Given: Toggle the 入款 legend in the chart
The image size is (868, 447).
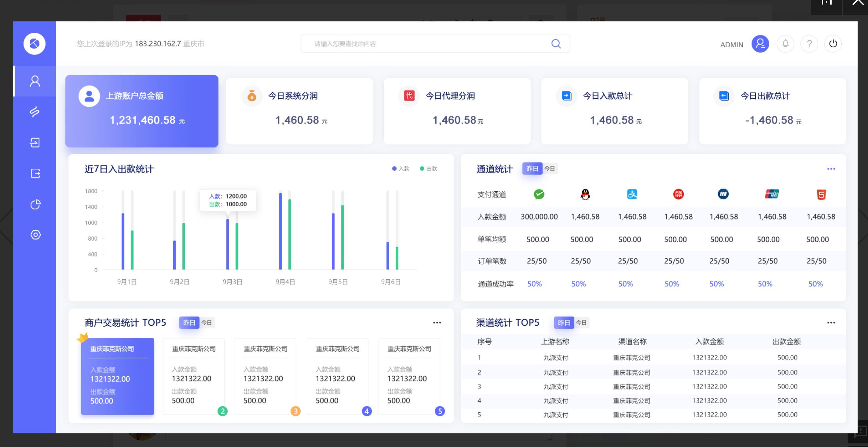Looking at the screenshot, I should 401,168.
